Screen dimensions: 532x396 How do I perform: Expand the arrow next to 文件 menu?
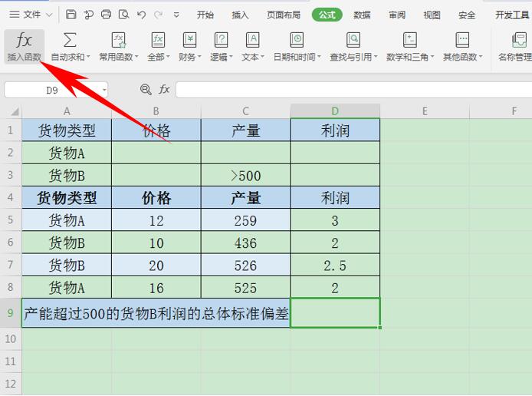(x=49, y=15)
